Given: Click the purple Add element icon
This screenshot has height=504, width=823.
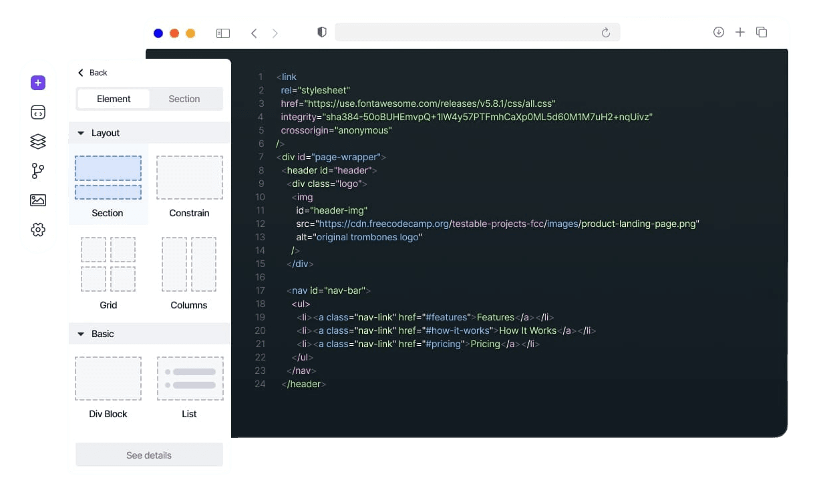Looking at the screenshot, I should [38, 81].
